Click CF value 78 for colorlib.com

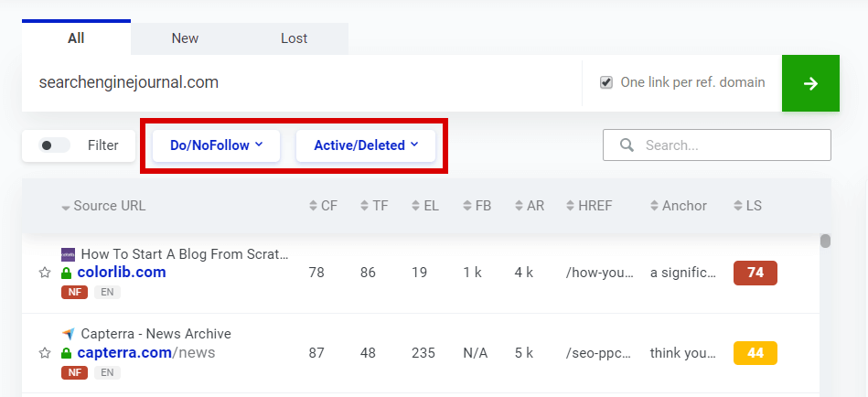316,273
